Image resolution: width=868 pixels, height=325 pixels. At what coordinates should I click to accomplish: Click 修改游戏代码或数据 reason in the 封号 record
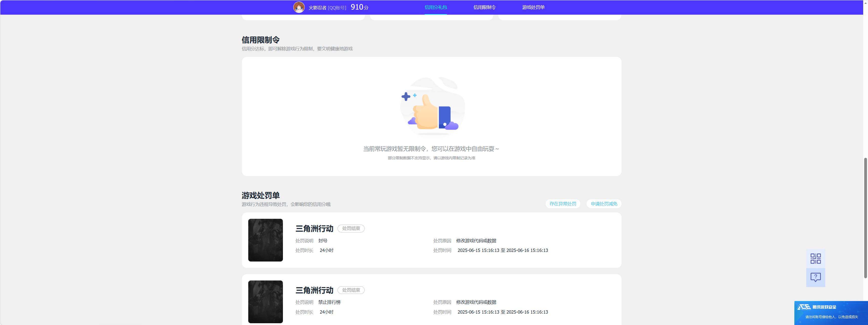(476, 241)
